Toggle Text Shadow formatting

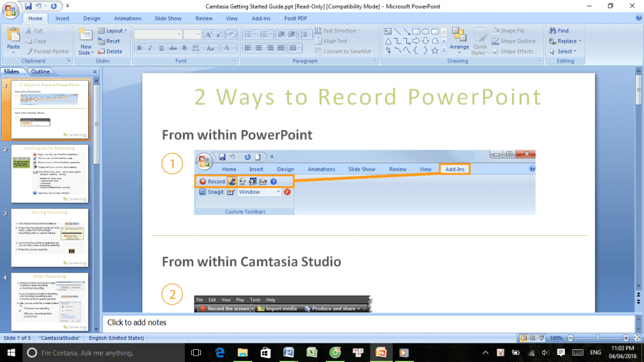coord(184,48)
